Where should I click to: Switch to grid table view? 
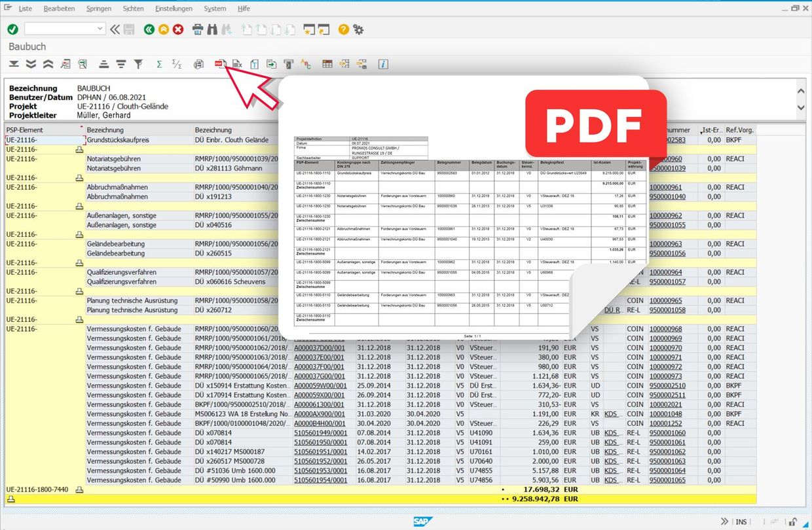pyautogui.click(x=327, y=63)
